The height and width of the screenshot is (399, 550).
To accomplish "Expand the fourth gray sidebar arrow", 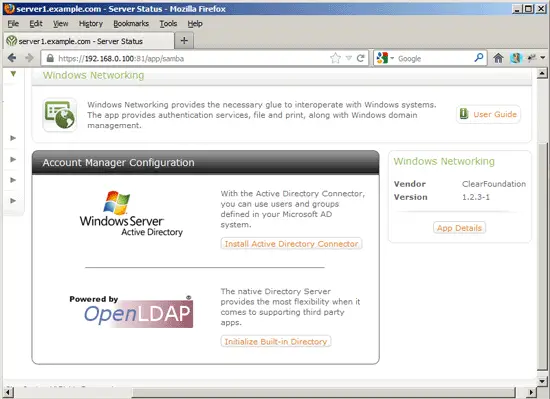I will pos(13,201).
